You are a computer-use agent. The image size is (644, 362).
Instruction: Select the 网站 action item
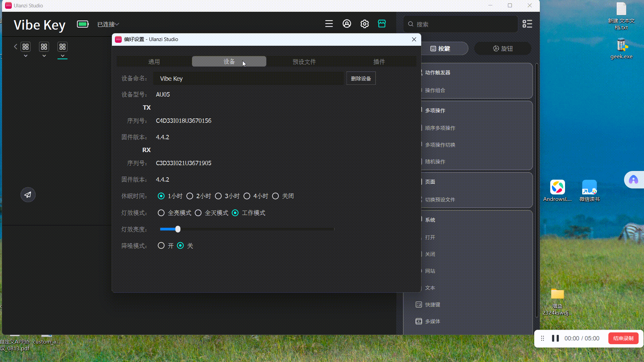tap(430, 271)
